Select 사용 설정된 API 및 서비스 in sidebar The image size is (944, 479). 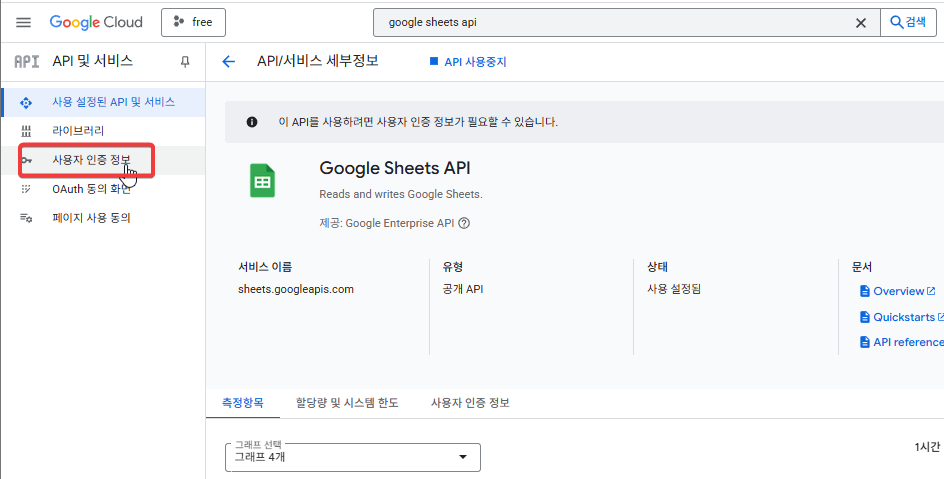click(103, 102)
